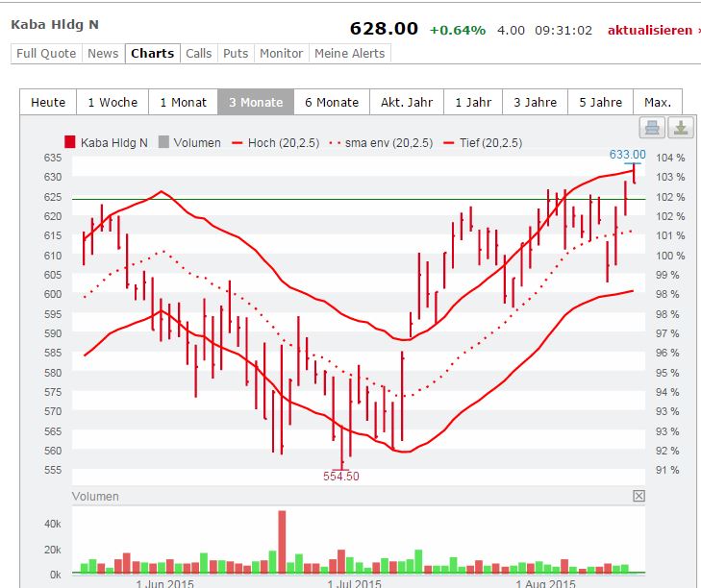The height and width of the screenshot is (588, 701).
Task: Toggle the Kaba Hldg N legend series
Action: (x=107, y=143)
